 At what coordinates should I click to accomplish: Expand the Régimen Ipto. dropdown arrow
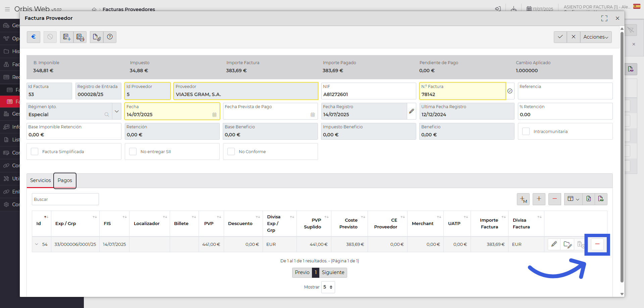tap(117, 111)
